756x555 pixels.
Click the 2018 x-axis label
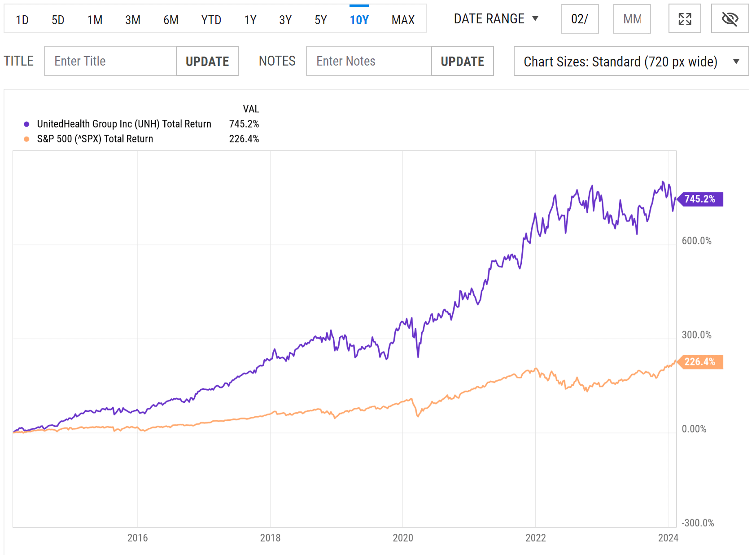tap(270, 538)
